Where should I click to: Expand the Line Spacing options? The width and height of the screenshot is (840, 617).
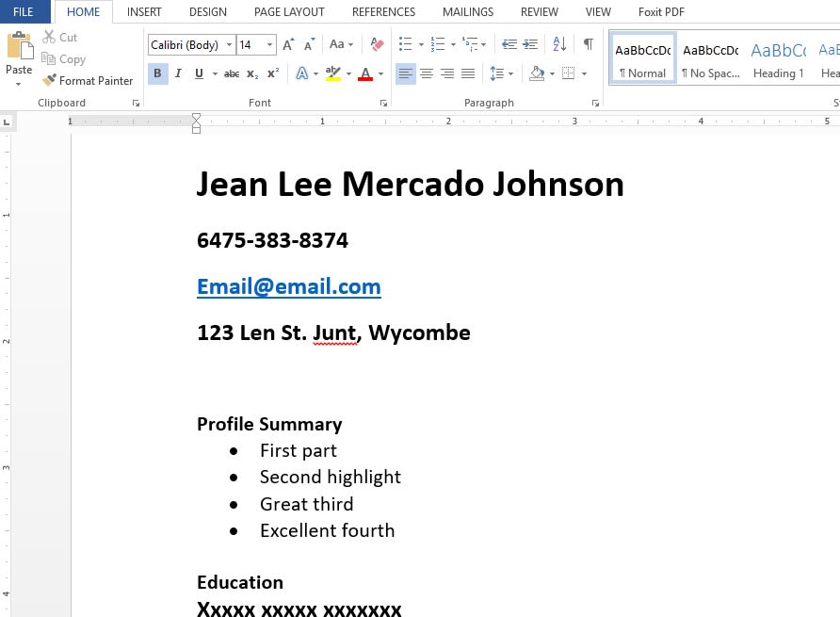click(x=510, y=73)
